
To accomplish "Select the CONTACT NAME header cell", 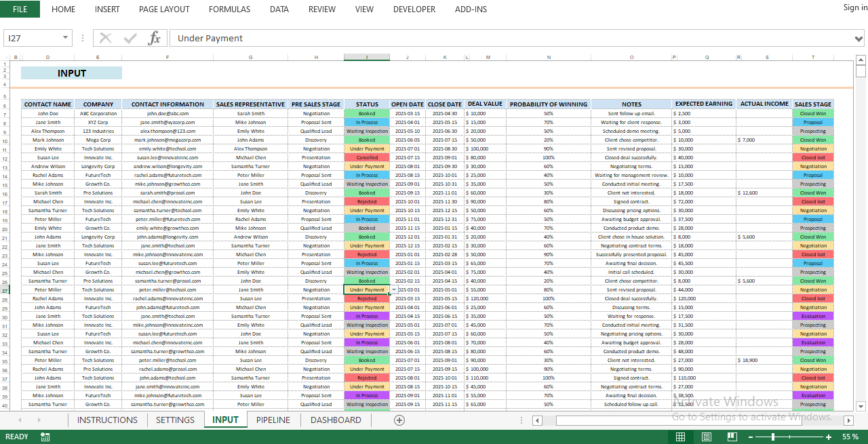I will point(47,104).
